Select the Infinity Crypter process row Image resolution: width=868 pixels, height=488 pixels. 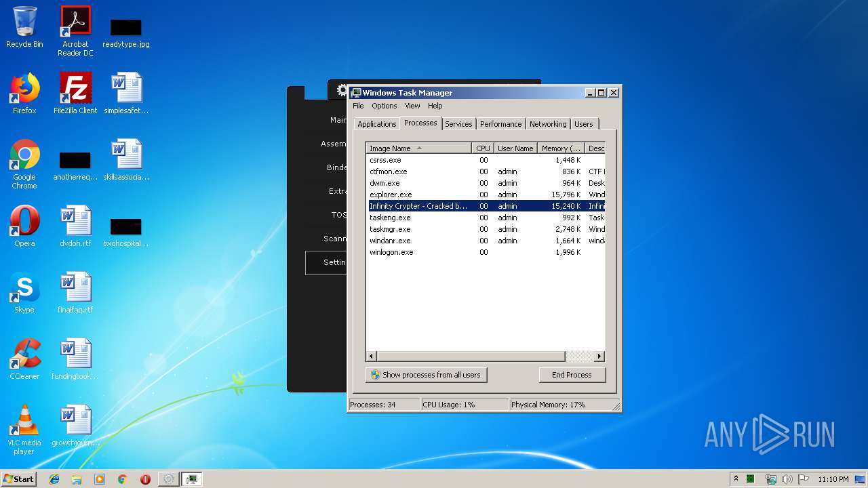click(x=486, y=206)
